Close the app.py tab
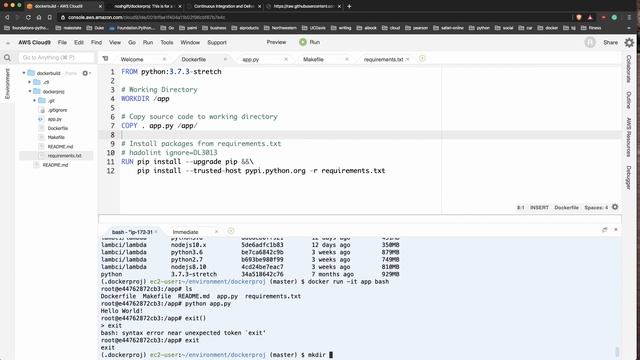Viewport: 640px width, 360px height. (x=286, y=59)
